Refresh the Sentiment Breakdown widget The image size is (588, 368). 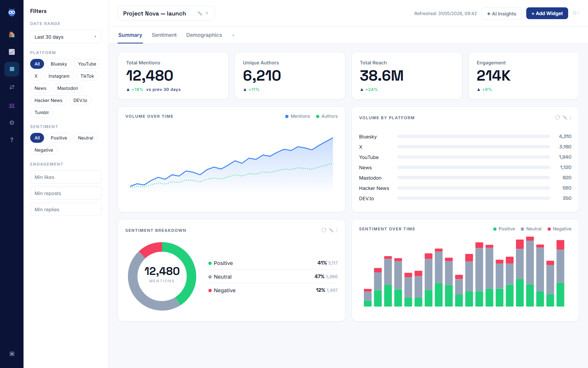tap(324, 230)
